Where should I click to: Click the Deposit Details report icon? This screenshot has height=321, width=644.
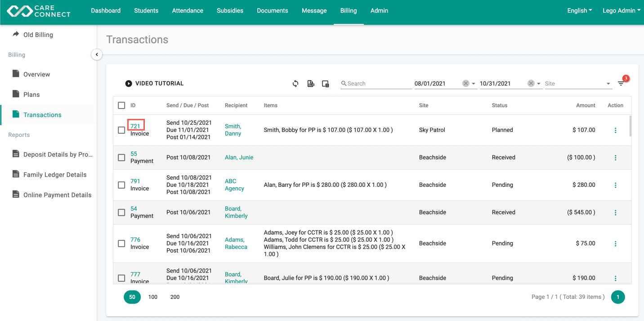pos(16,154)
